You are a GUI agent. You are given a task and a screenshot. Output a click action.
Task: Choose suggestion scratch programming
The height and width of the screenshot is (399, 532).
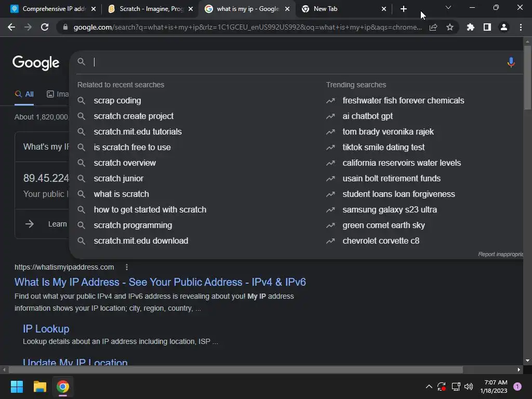click(132, 225)
